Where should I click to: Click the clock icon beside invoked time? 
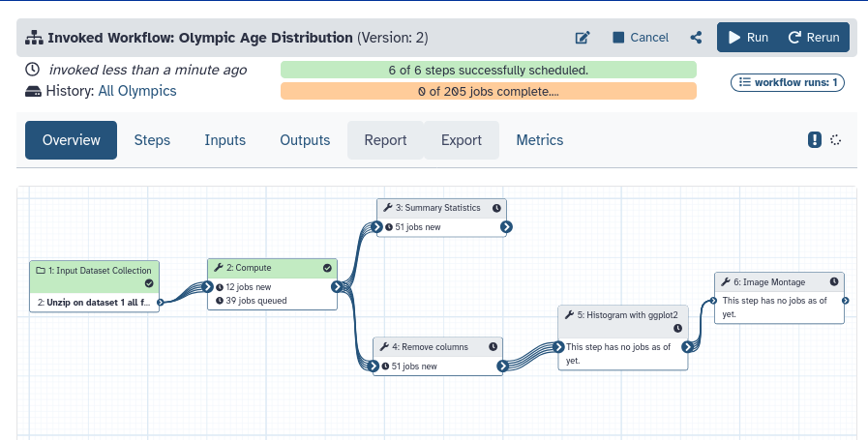(x=33, y=70)
